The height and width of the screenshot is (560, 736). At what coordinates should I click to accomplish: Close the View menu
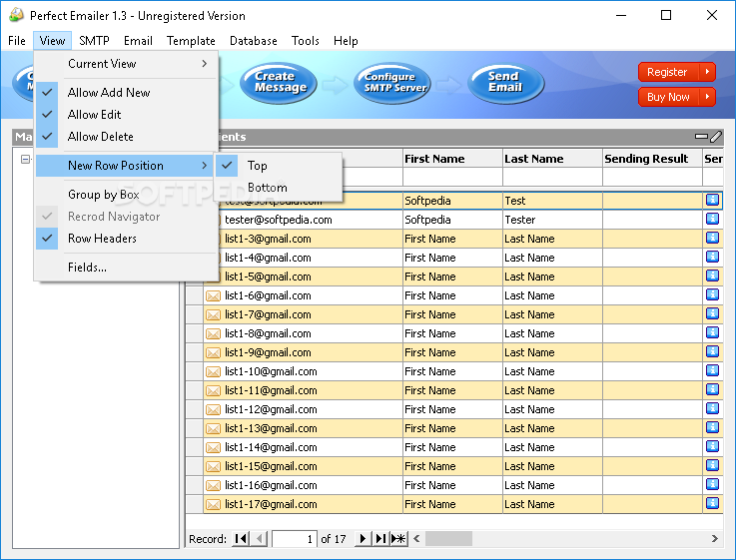52,41
